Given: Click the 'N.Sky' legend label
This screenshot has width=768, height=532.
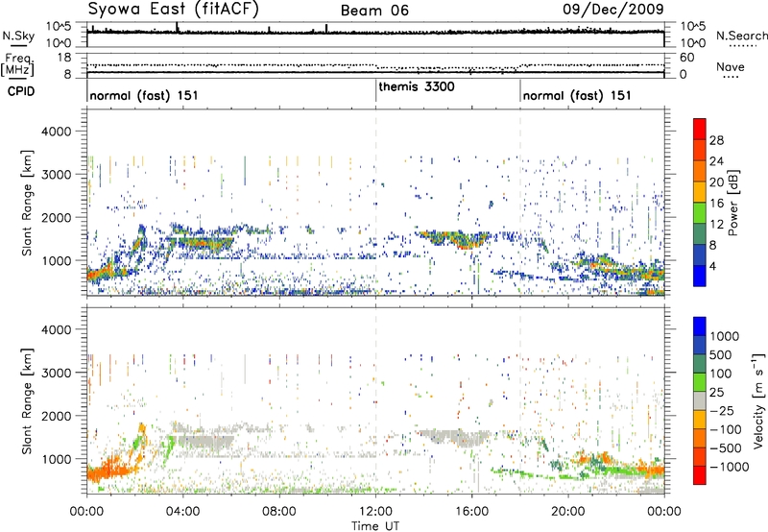Looking at the screenshot, I should coord(18,36).
